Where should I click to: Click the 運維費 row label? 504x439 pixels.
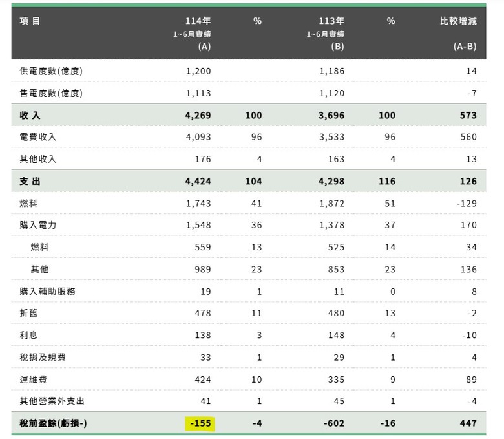tap(34, 380)
